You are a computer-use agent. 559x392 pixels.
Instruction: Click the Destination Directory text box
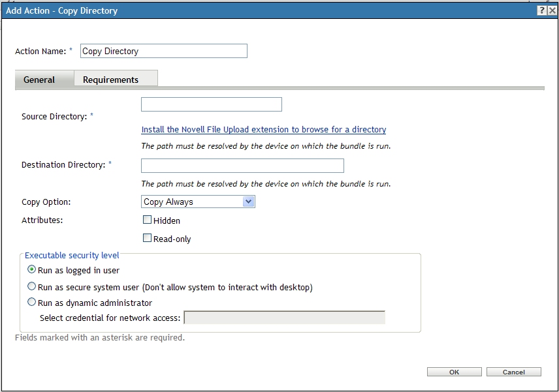click(x=242, y=166)
